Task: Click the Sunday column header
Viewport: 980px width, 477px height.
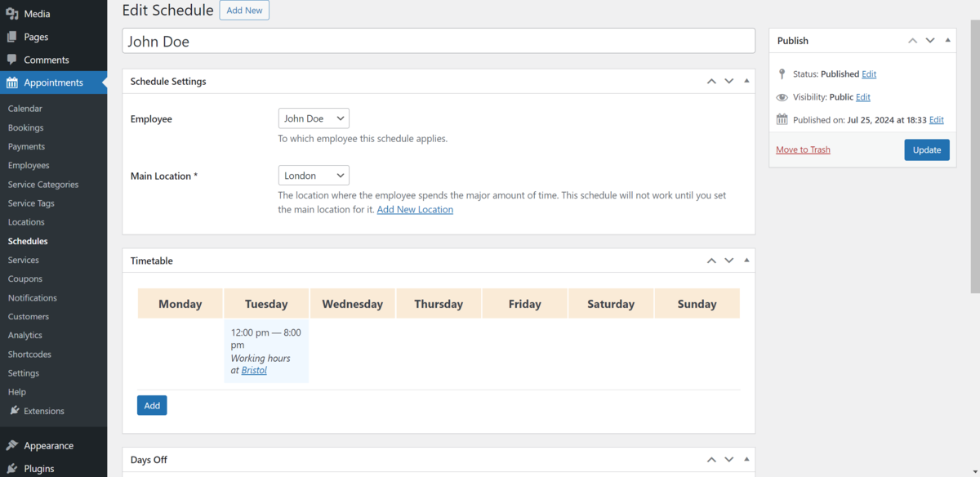Action: (697, 304)
